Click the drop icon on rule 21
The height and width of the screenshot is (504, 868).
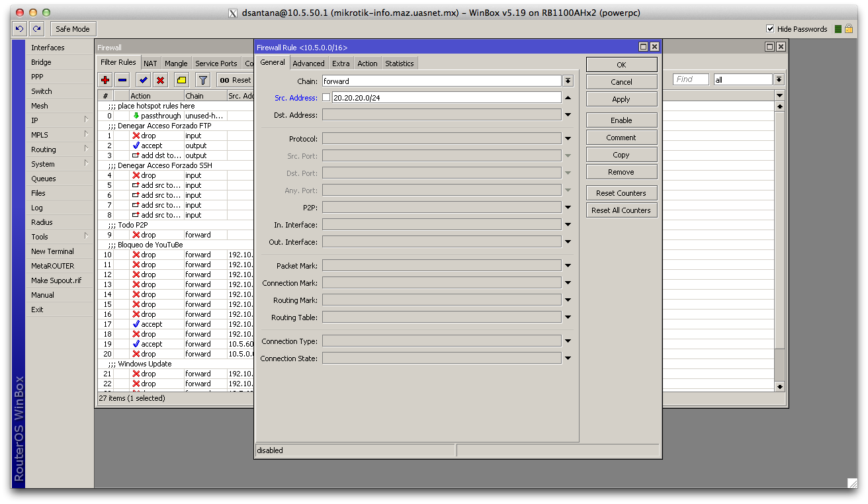136,374
